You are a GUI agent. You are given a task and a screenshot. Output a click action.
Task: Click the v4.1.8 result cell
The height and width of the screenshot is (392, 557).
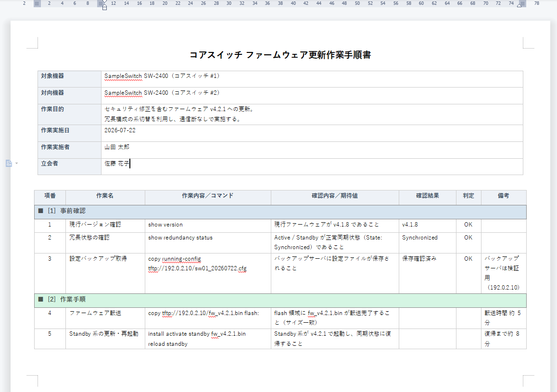coord(428,226)
